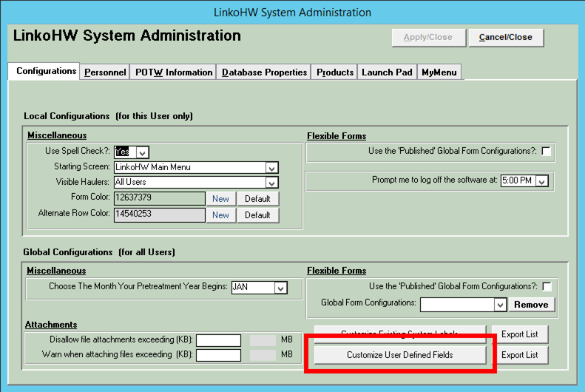Switch to Database Properties tab
The image size is (585, 392).
click(264, 72)
